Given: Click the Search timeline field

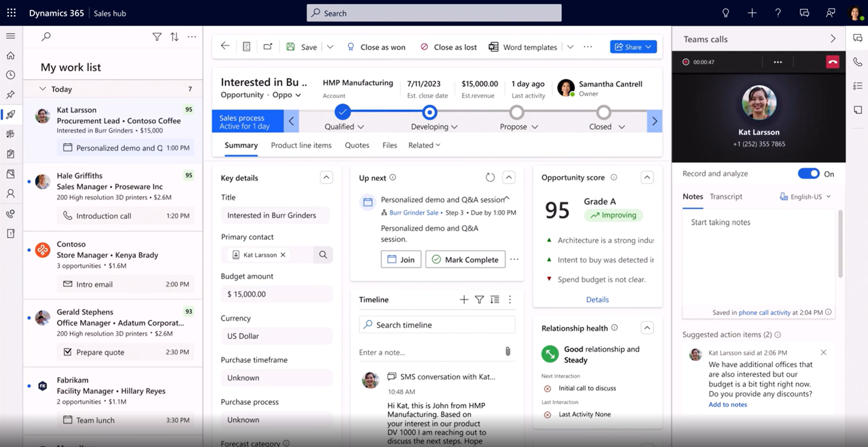Looking at the screenshot, I should tap(437, 325).
